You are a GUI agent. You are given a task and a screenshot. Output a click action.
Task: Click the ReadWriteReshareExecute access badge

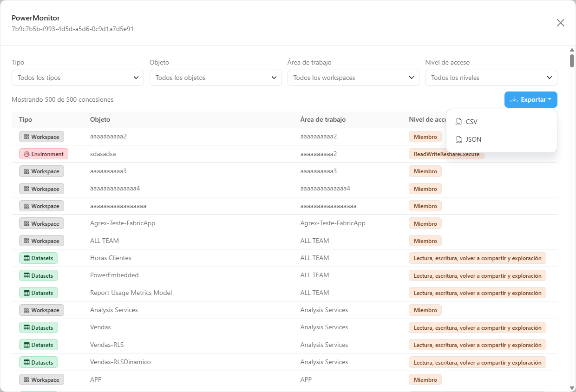click(x=446, y=154)
